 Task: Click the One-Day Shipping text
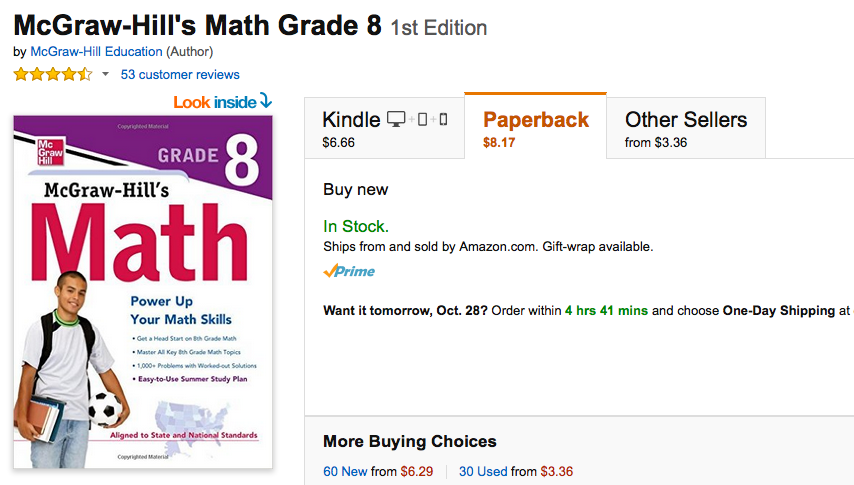point(779,311)
